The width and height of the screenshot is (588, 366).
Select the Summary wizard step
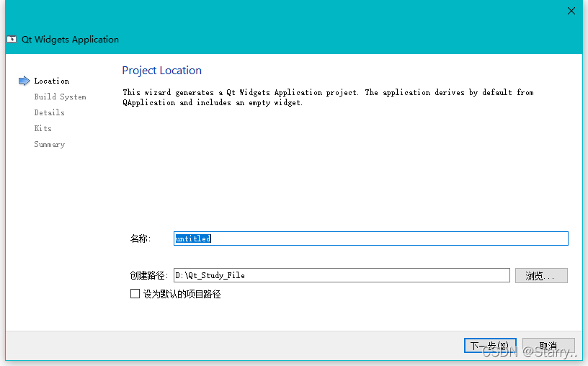pyautogui.click(x=49, y=144)
